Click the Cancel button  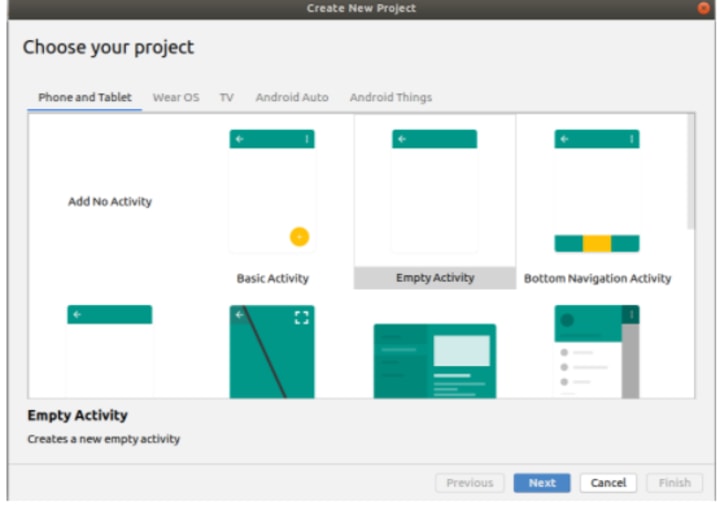608,483
